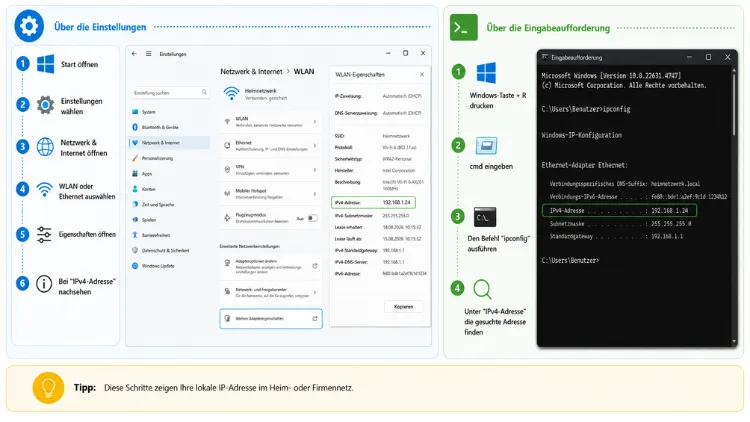Click the "Lease erhalten" date row
The image size is (750, 422).
tap(380, 227)
